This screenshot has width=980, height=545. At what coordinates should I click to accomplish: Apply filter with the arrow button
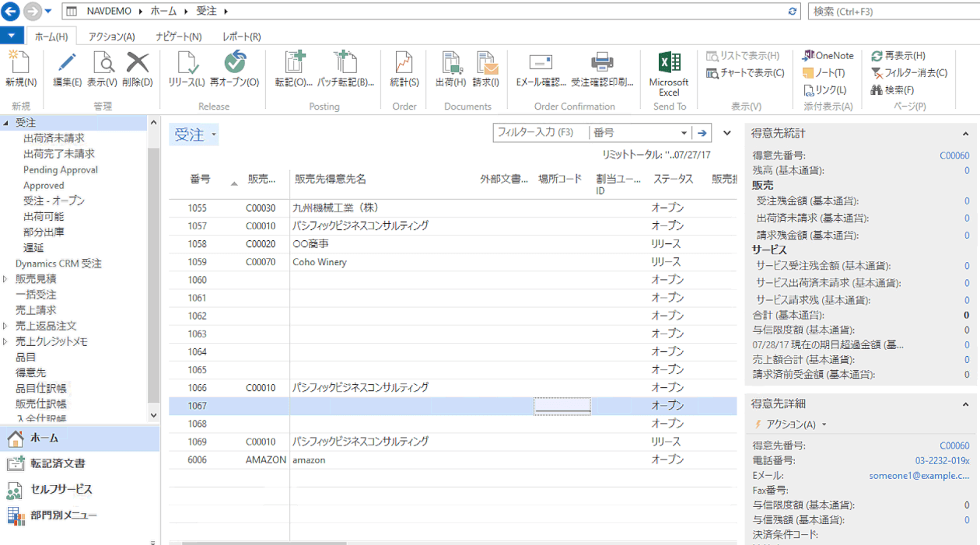pyautogui.click(x=702, y=133)
